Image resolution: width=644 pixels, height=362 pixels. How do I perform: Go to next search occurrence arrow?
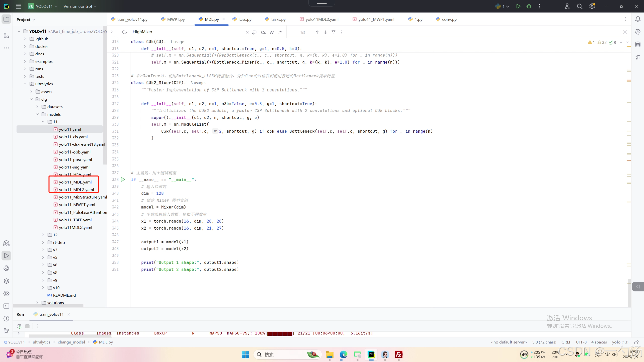tap(325, 32)
